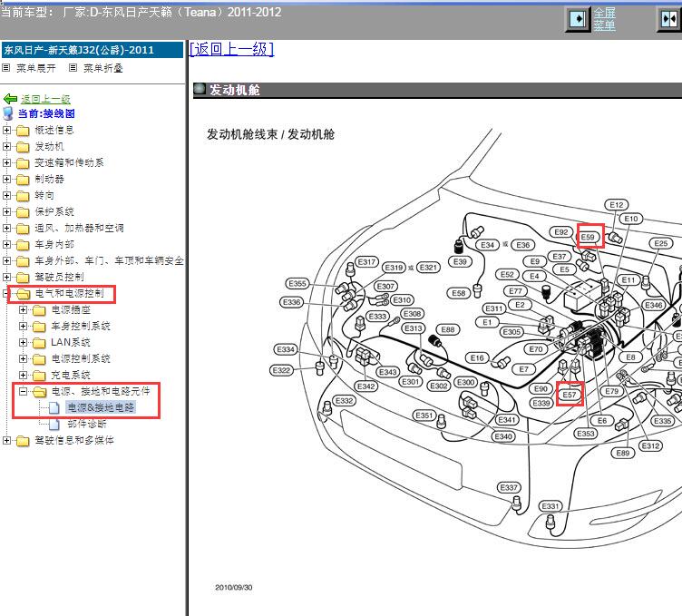Click the 全屏菜单 label
This screenshot has width=682, height=616.
[605, 19]
